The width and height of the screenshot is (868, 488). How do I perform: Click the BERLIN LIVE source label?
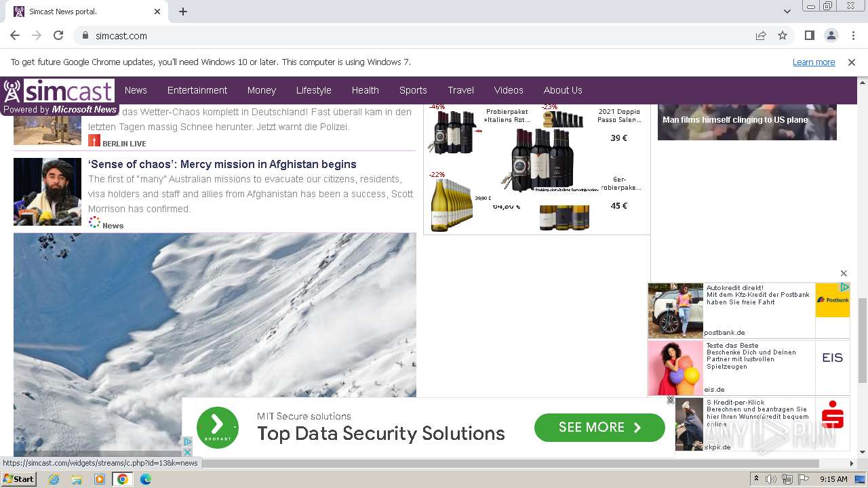coord(124,144)
